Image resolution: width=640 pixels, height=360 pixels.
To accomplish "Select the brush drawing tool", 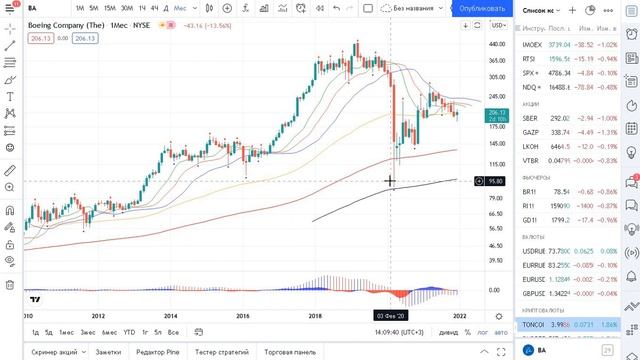I will tap(10, 80).
